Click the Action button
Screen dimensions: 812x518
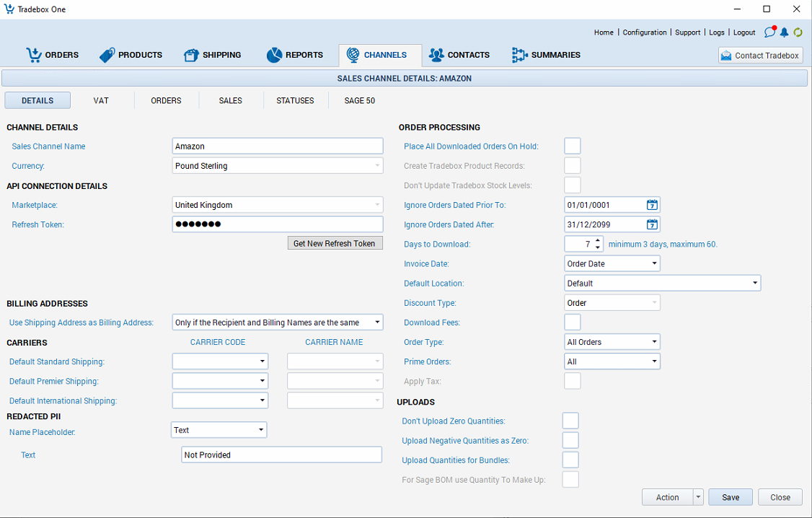tap(668, 497)
